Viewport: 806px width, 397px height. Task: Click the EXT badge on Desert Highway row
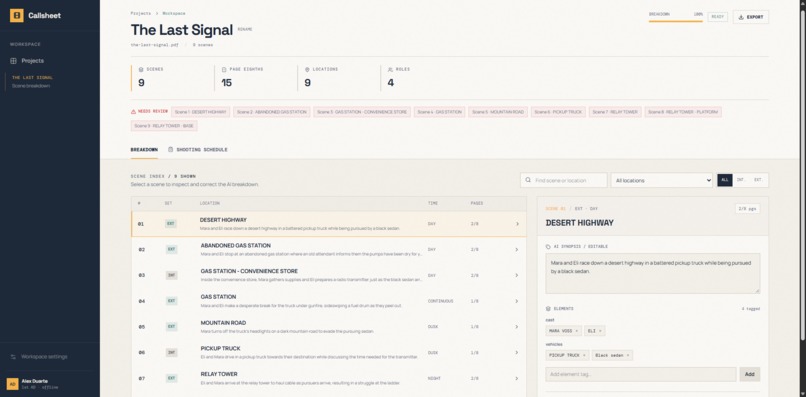coord(171,224)
